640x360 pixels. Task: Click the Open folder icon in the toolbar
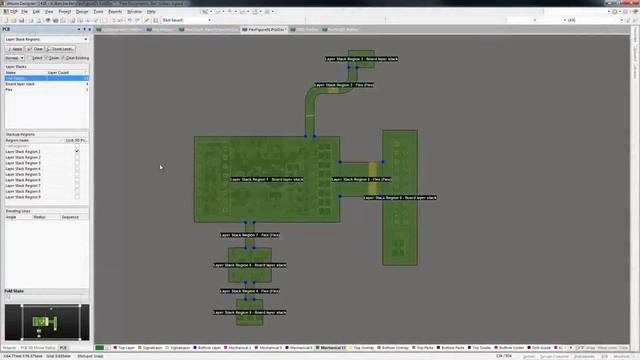point(13,20)
